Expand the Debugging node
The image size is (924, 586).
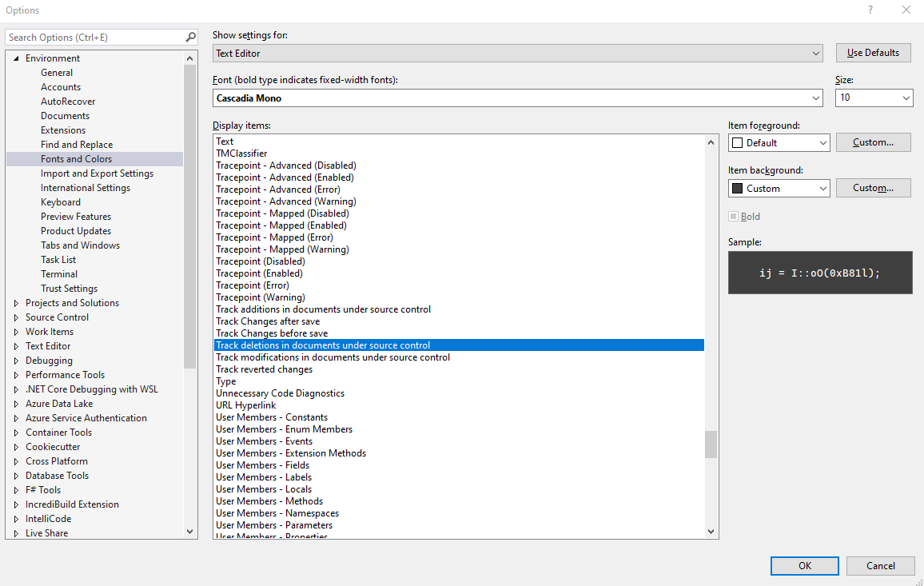15,360
